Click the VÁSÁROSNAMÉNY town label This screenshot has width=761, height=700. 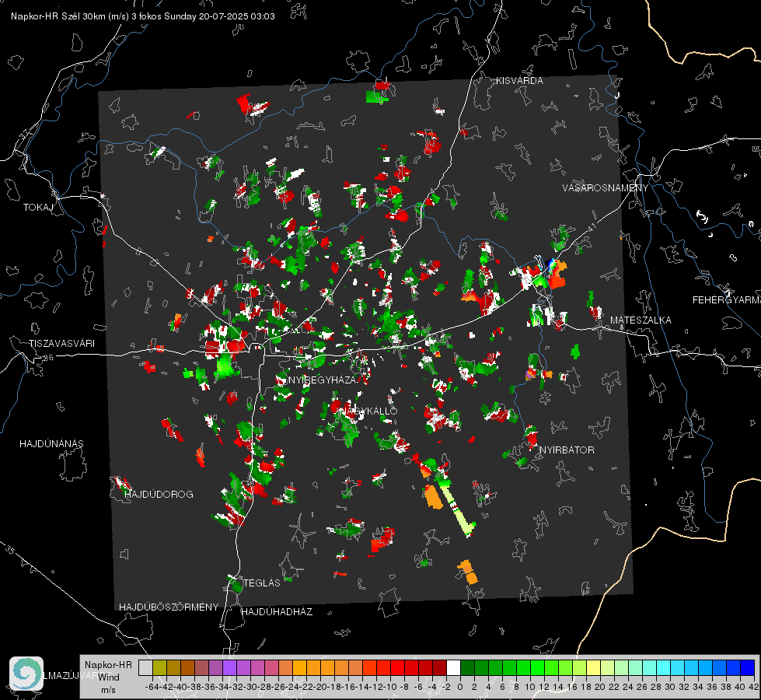point(606,187)
